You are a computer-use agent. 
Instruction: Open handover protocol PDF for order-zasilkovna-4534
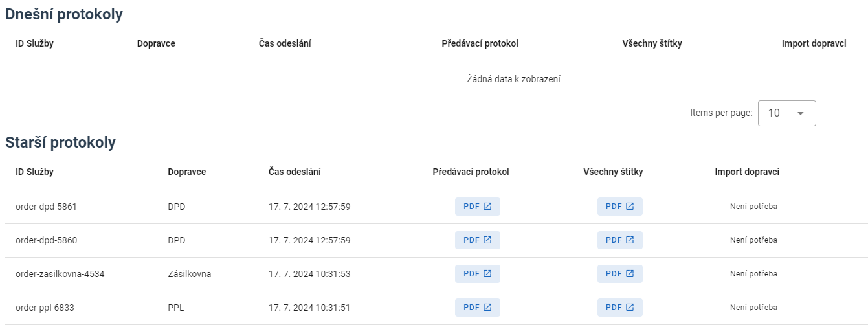478,274
